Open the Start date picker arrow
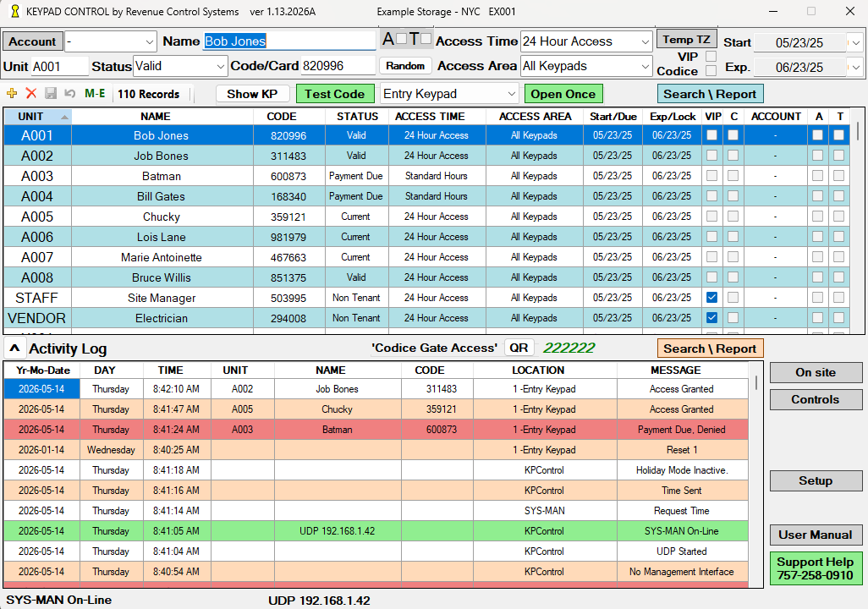 tap(856, 42)
